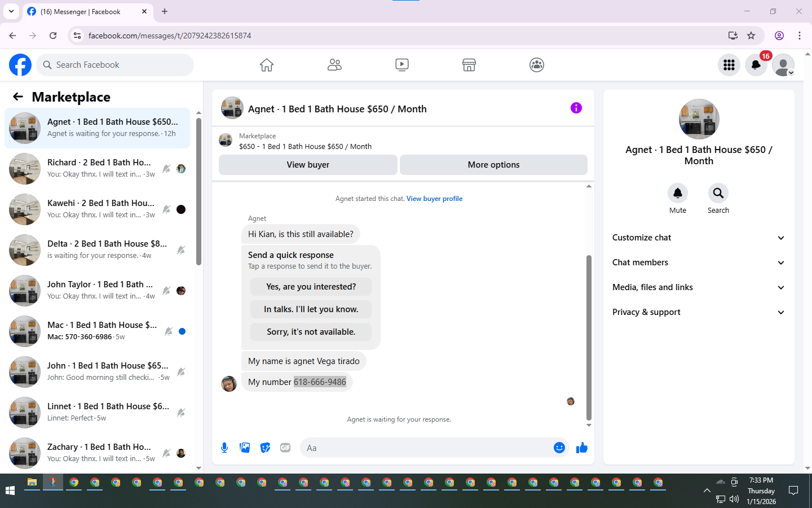Open the Home feed icon

tap(267, 65)
